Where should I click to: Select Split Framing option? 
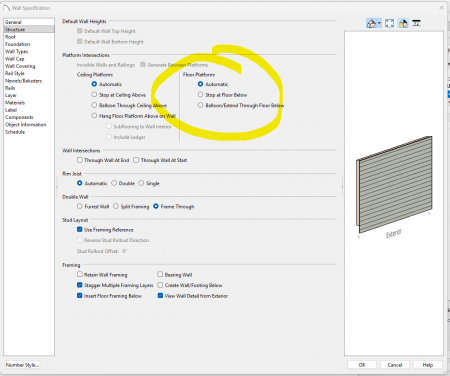coord(116,206)
